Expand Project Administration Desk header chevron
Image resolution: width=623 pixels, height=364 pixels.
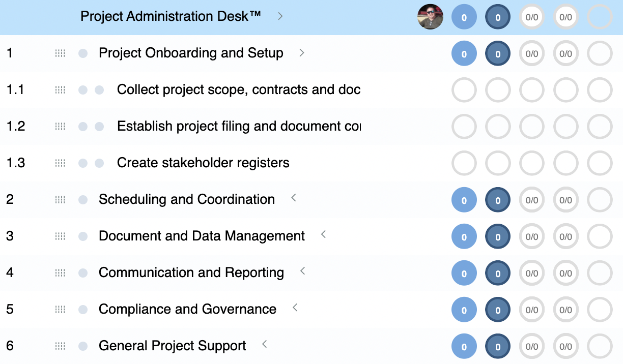click(280, 16)
